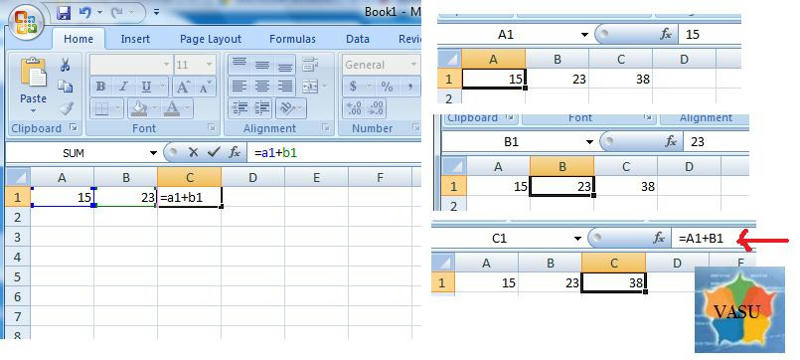Open the Name Box dropdown showing SUM

(153, 152)
